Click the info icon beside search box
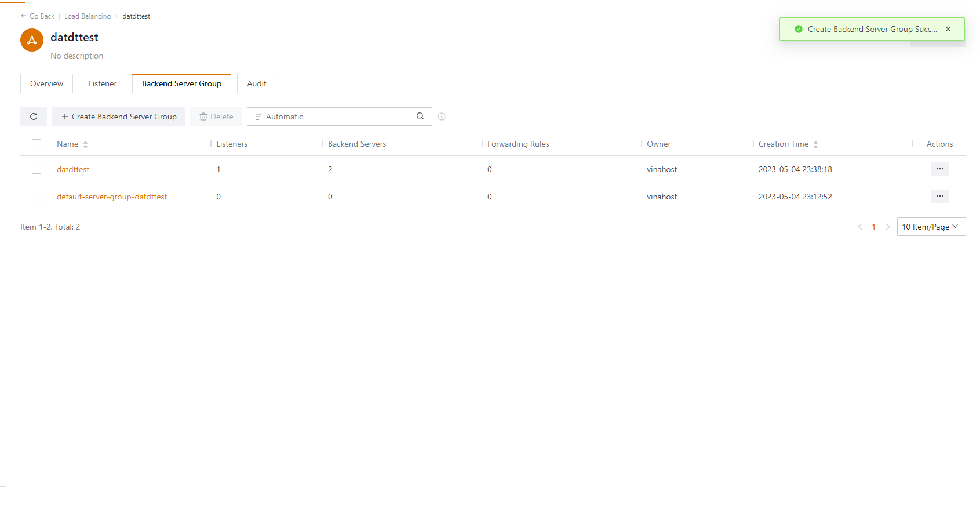 pos(442,117)
